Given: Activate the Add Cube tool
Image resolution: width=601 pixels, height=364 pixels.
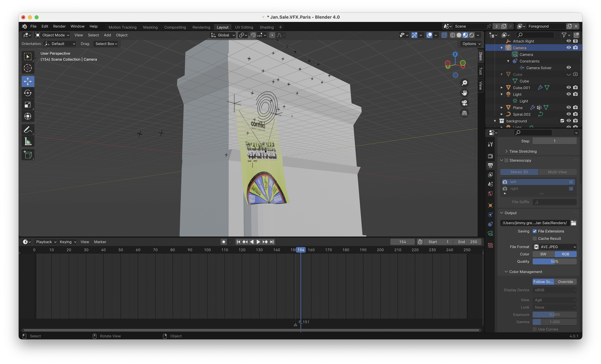Looking at the screenshot, I should pos(28,155).
